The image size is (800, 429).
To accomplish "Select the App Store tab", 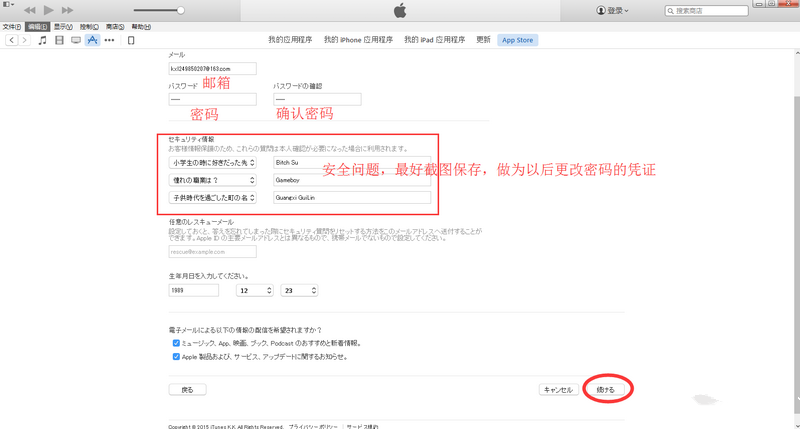I will (x=517, y=40).
